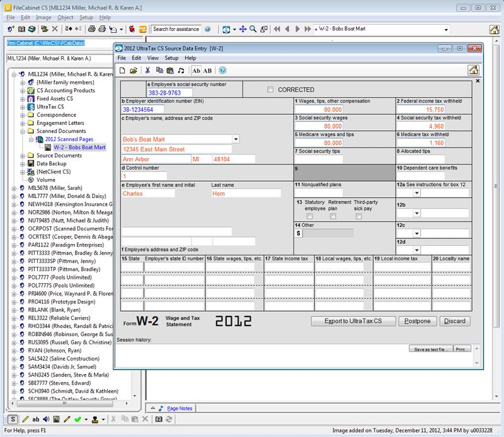Open a document with the Open folder icon
This screenshot has width=504, height=437.
[133, 71]
